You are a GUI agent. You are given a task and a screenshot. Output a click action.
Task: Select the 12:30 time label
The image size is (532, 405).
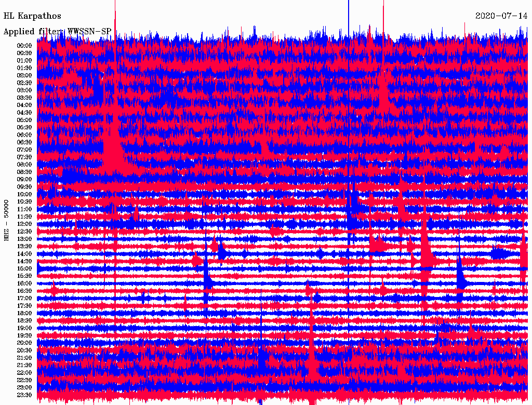(x=24, y=232)
